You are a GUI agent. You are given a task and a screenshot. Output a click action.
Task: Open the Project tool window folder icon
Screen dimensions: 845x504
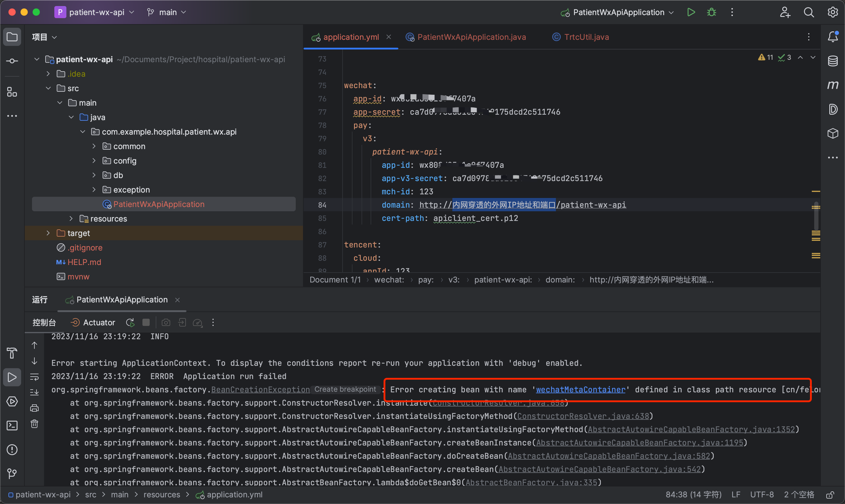pyautogui.click(x=12, y=37)
